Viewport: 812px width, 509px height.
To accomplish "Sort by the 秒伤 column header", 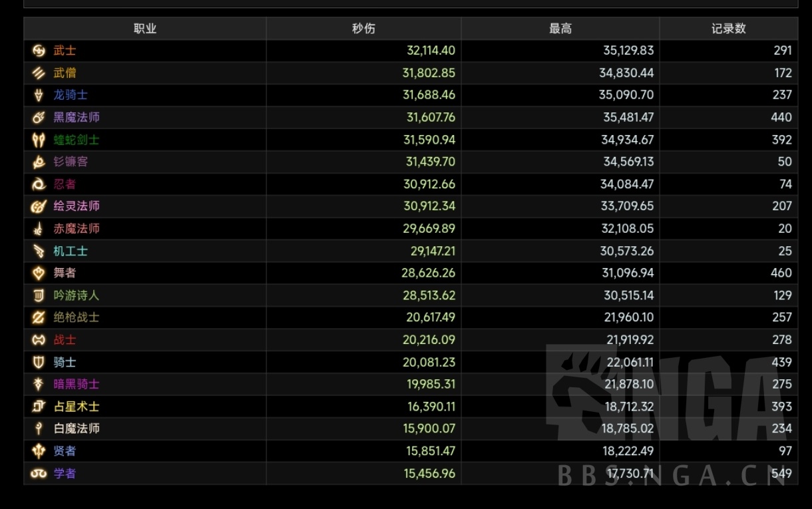I will click(x=363, y=29).
